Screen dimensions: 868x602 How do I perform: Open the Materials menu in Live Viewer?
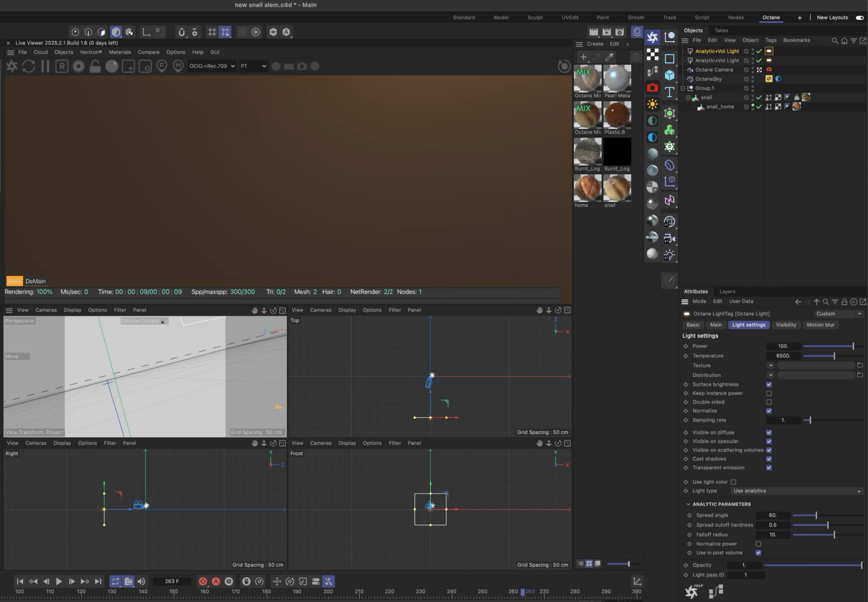(x=120, y=52)
